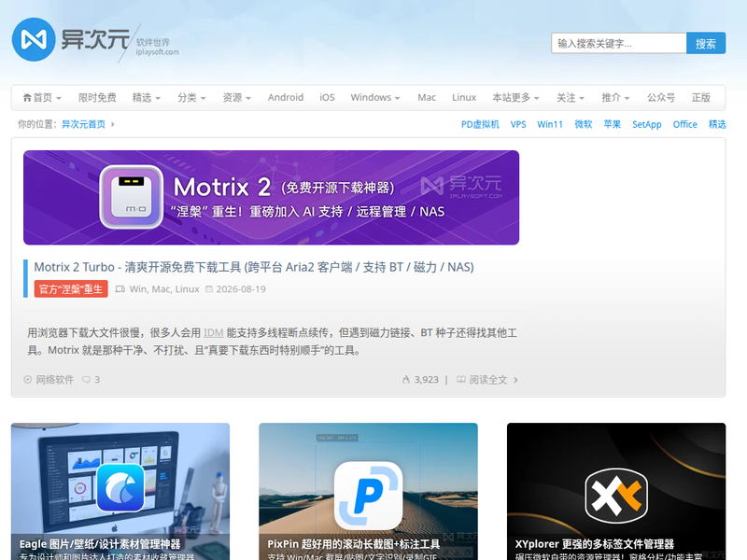
Task: Click the Win, Mac, Linux platform text
Action: [x=164, y=289]
